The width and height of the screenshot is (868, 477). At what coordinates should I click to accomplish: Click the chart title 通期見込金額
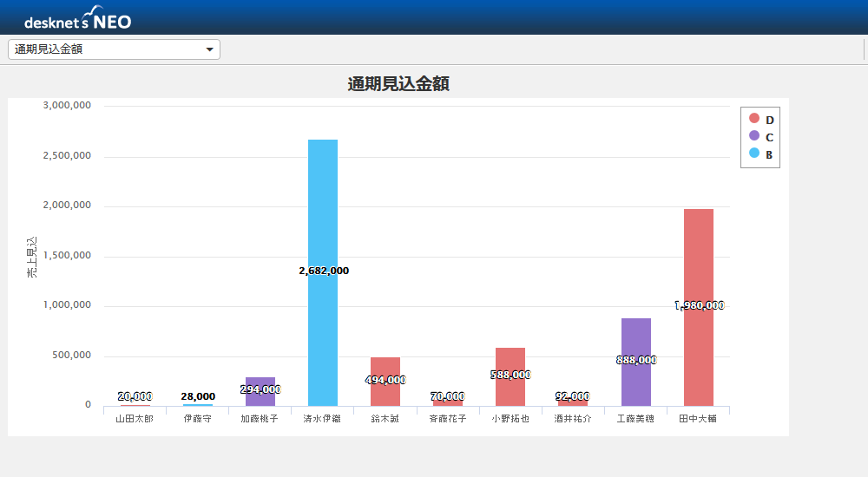point(398,84)
